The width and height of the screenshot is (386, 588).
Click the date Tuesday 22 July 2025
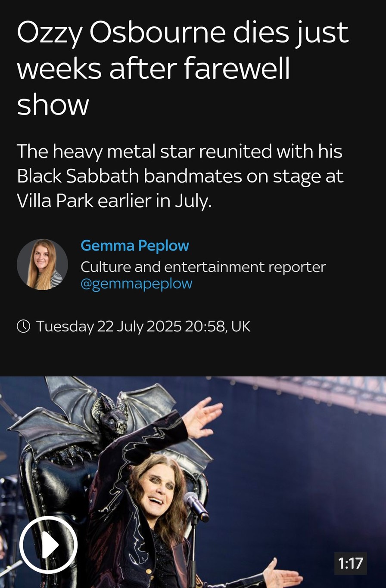tap(109, 326)
